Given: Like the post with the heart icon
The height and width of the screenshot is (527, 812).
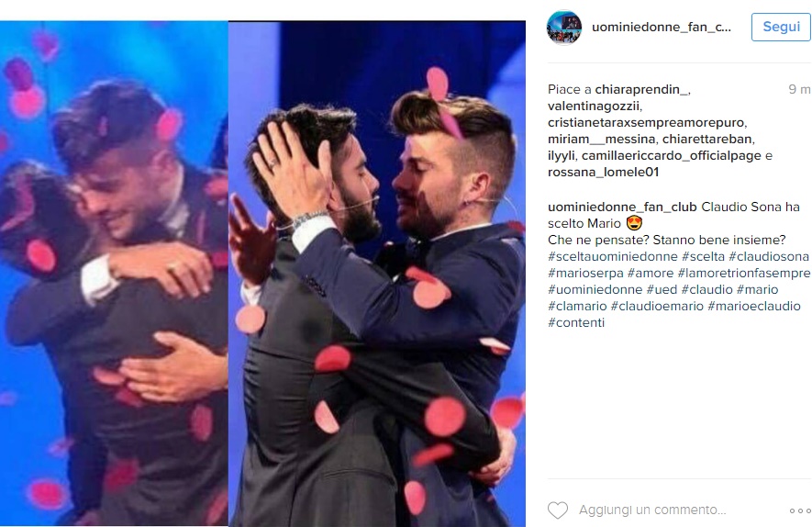Looking at the screenshot, I should tap(558, 510).
